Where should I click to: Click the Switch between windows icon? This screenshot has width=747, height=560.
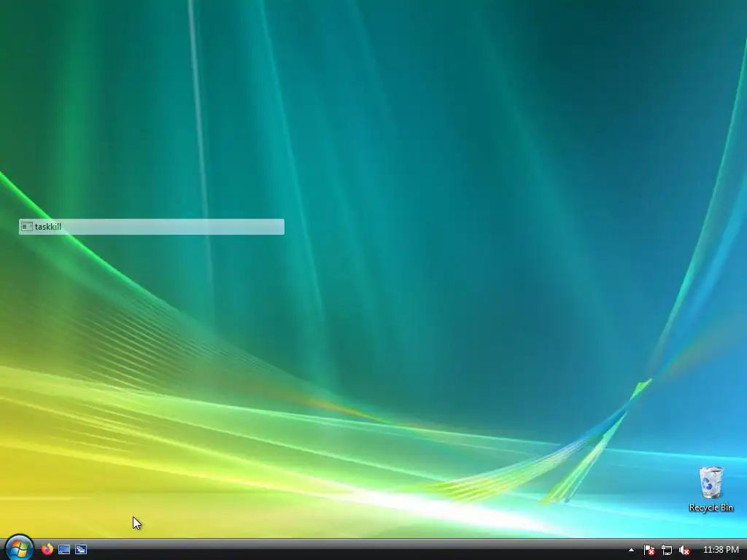81,550
